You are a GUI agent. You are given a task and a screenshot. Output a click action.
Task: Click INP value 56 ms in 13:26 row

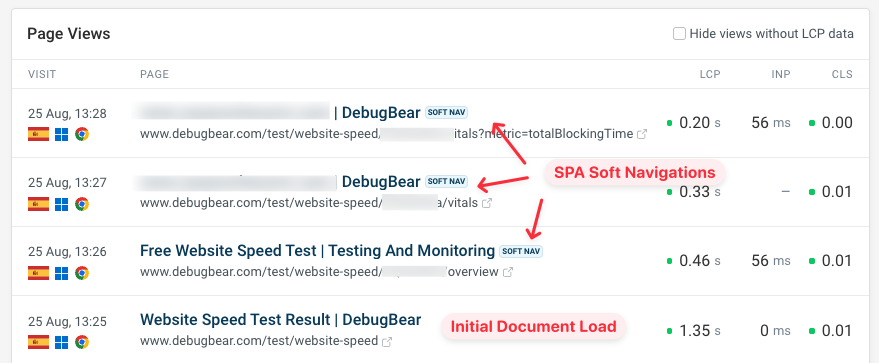pos(771,261)
